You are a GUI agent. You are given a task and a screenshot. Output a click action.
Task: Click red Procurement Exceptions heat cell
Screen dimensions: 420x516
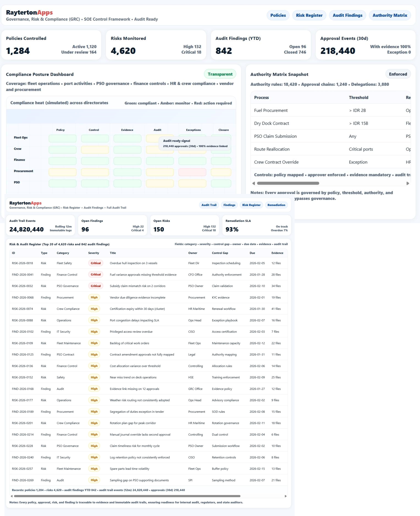192,172
